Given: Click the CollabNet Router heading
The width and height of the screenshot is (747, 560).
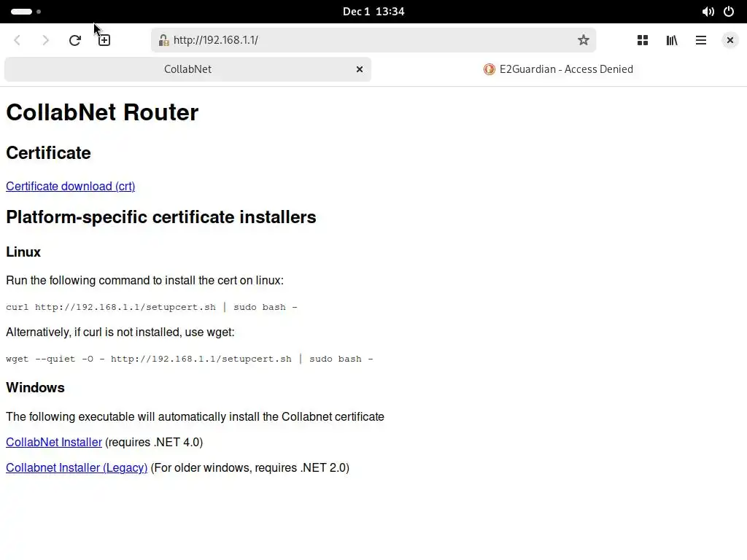Looking at the screenshot, I should 102,112.
